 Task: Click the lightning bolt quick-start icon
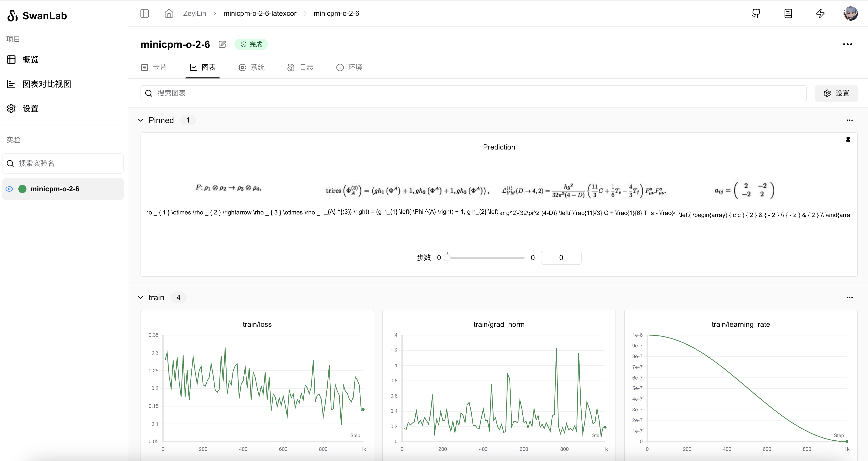pos(820,13)
